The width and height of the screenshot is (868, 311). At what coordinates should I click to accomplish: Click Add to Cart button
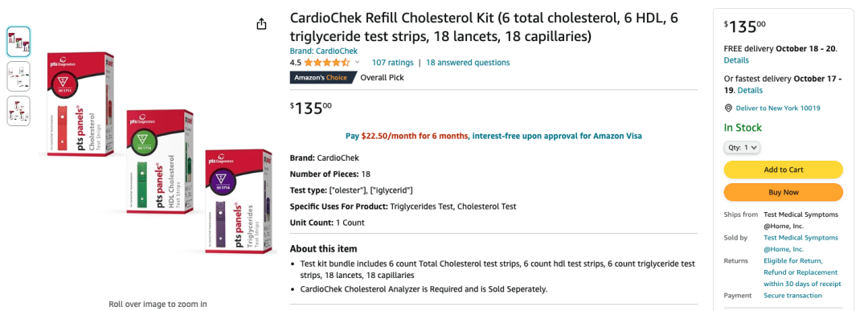tap(784, 170)
